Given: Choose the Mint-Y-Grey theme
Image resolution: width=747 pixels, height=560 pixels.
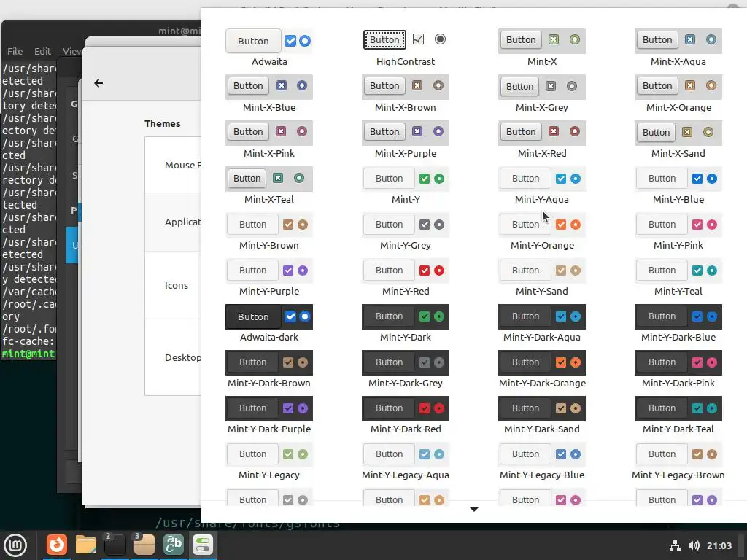Looking at the screenshot, I should tap(406, 231).
